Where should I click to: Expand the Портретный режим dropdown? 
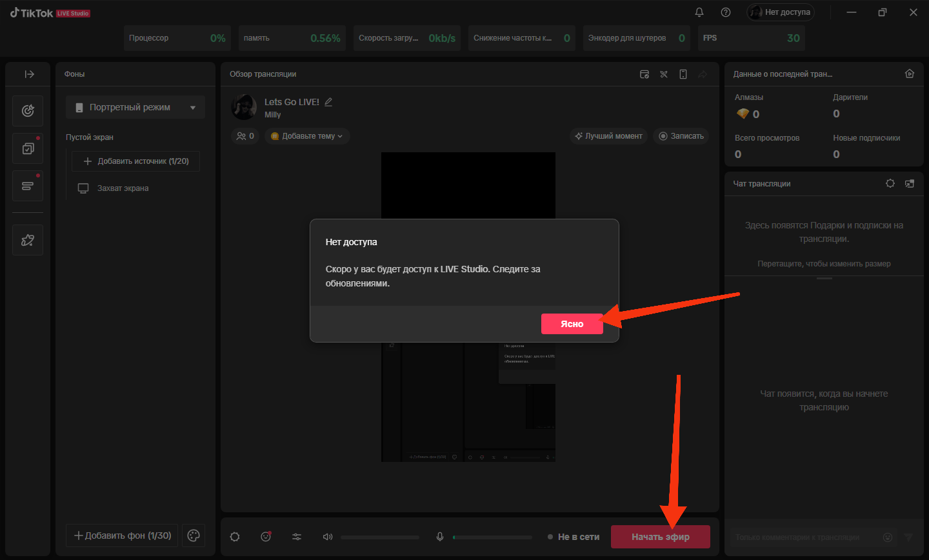click(x=135, y=107)
